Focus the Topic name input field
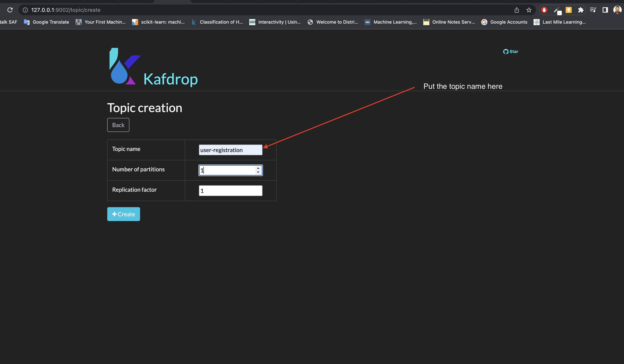Screen dimensions: 624x364 point(230,150)
